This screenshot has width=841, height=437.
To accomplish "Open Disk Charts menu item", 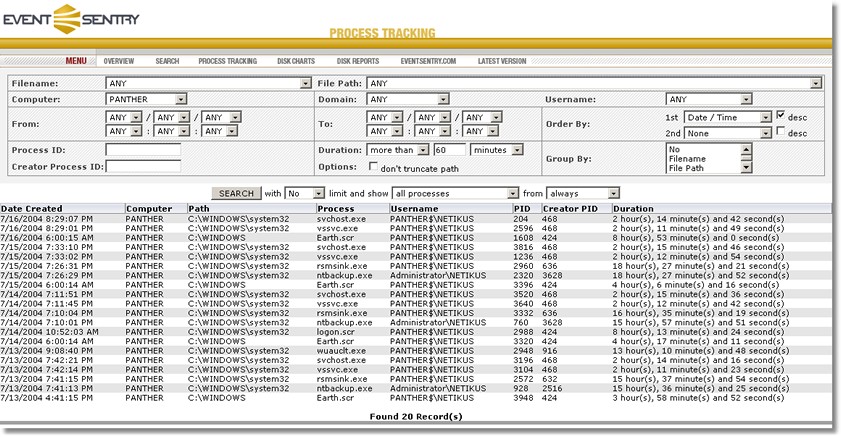I will (x=296, y=61).
